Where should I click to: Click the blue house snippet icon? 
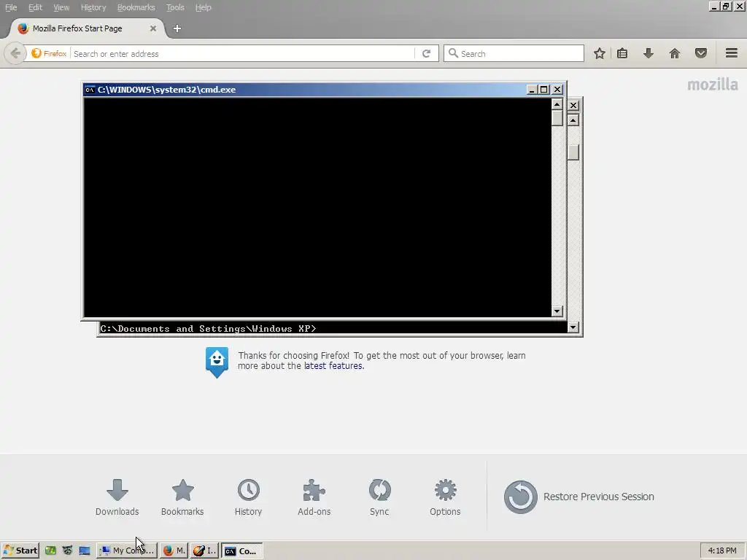(x=217, y=362)
